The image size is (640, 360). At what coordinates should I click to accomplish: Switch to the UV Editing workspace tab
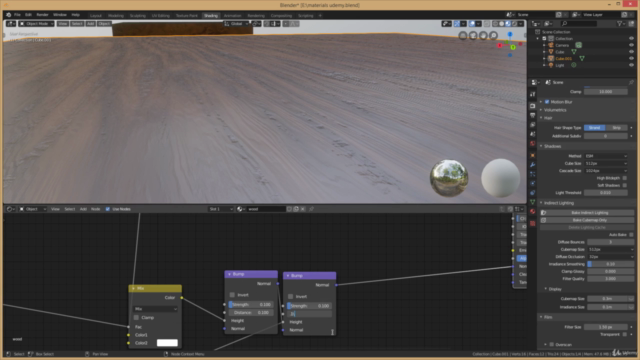point(160,16)
